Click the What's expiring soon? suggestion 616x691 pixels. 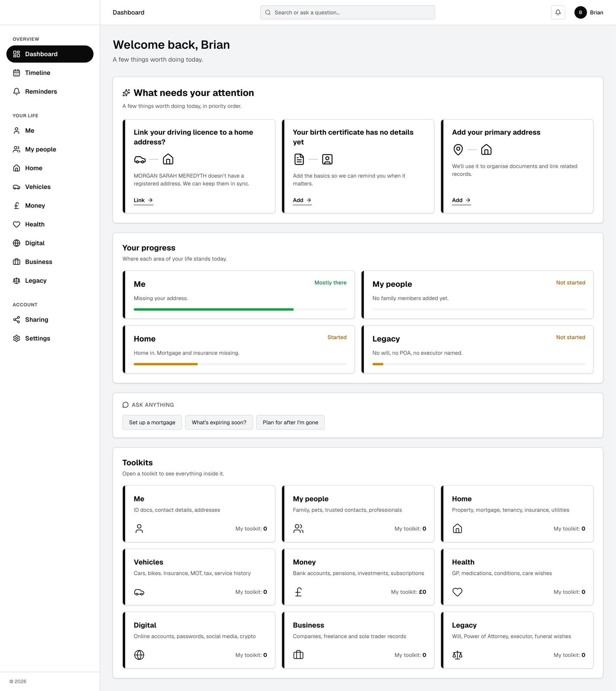pyautogui.click(x=219, y=422)
